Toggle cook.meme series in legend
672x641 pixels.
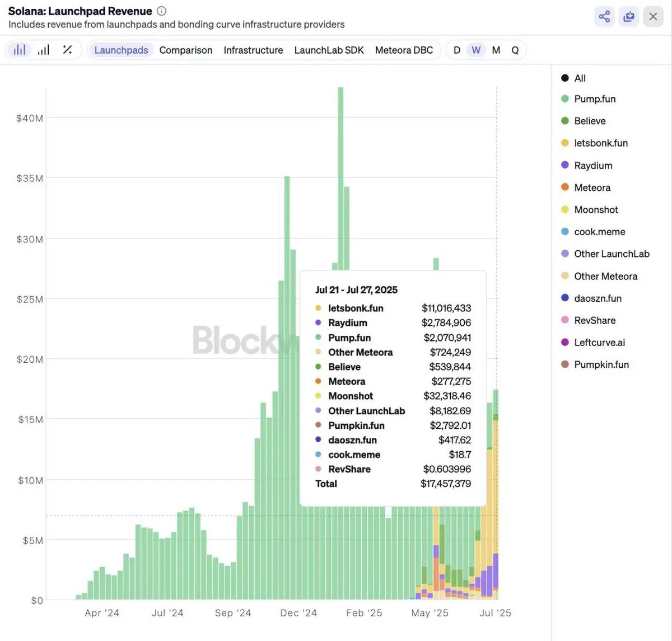(593, 232)
